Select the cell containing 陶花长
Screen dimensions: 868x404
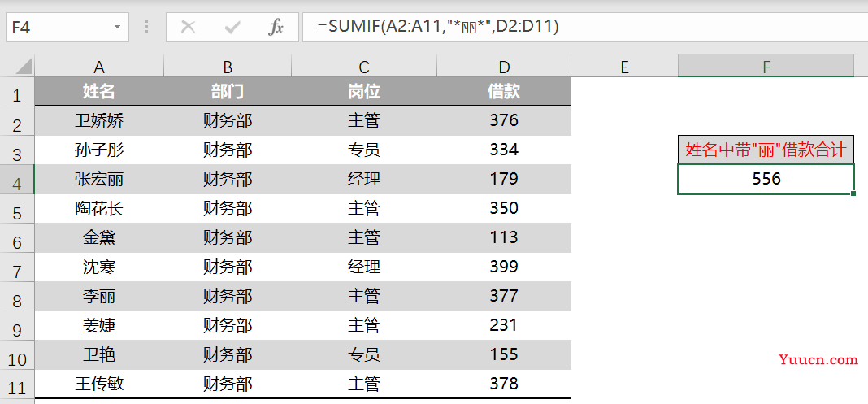(x=99, y=208)
